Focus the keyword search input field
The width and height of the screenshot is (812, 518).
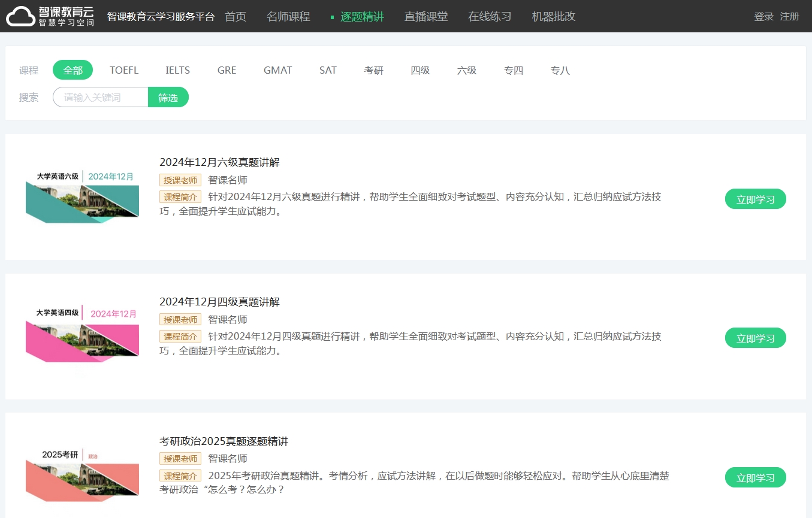[101, 97]
